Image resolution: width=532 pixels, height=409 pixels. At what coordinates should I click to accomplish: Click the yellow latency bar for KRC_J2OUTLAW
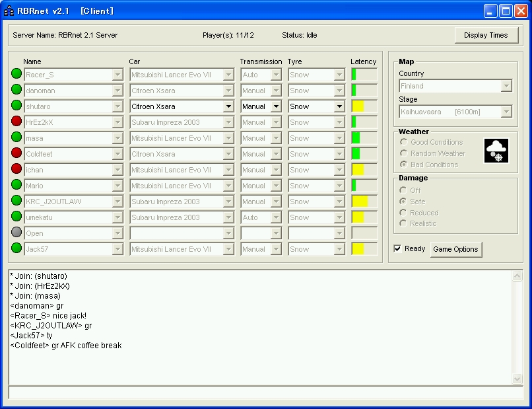pyautogui.click(x=360, y=202)
